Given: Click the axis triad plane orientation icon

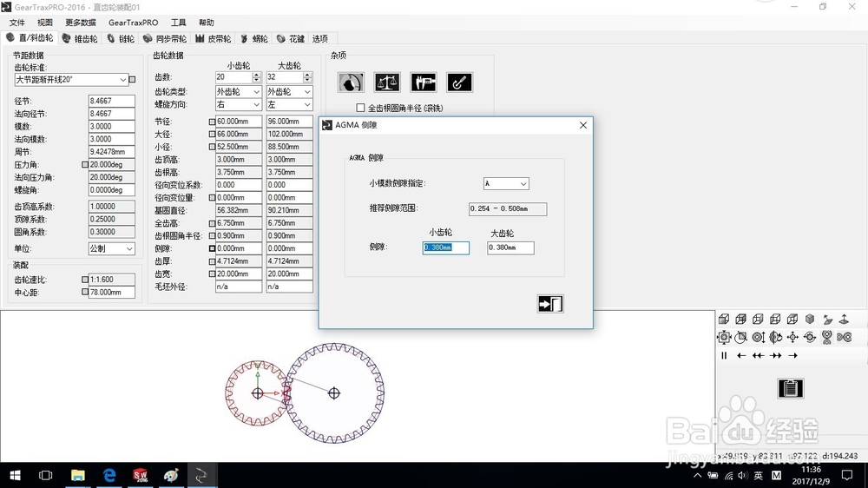Looking at the screenshot, I should (827, 319).
